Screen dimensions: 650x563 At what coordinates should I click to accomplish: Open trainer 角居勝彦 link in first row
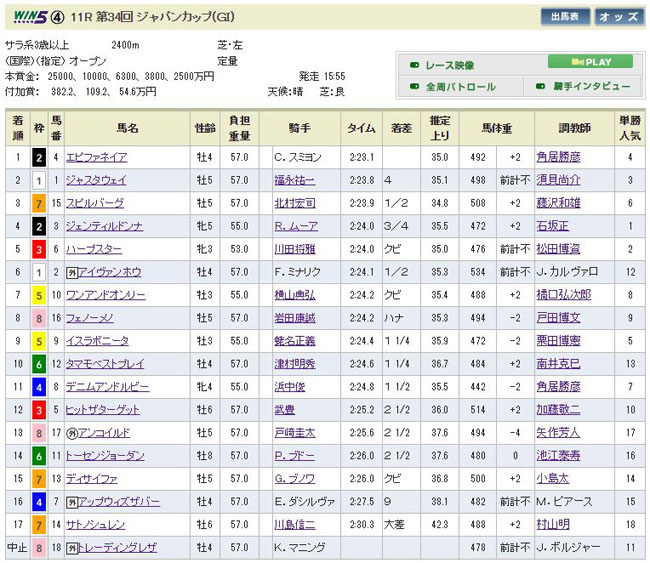coord(571,157)
